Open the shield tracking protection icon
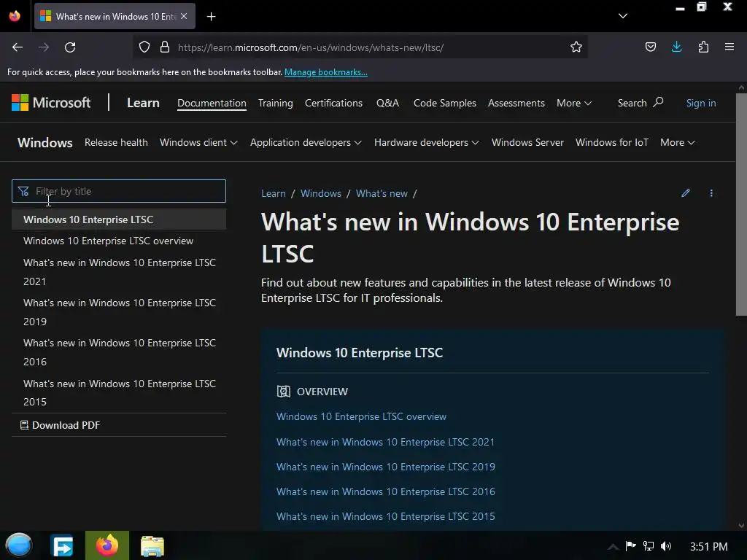The image size is (747, 560). coord(144,47)
